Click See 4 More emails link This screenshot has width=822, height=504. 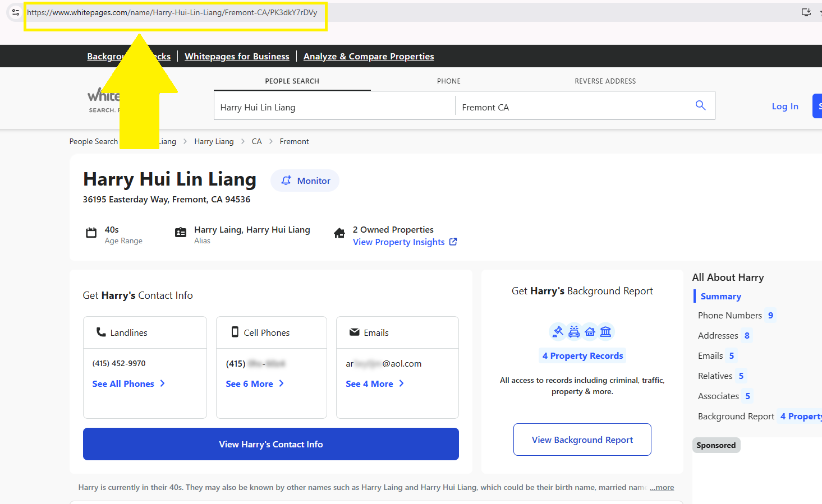click(x=369, y=383)
